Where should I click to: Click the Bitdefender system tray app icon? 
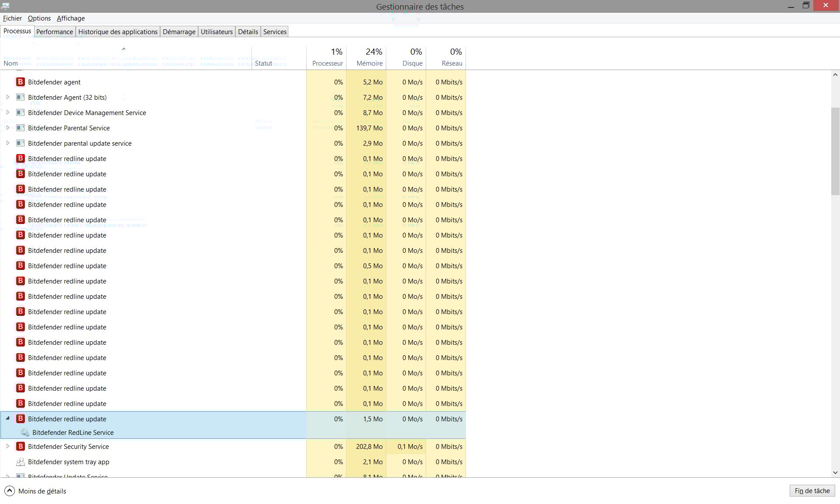20,462
